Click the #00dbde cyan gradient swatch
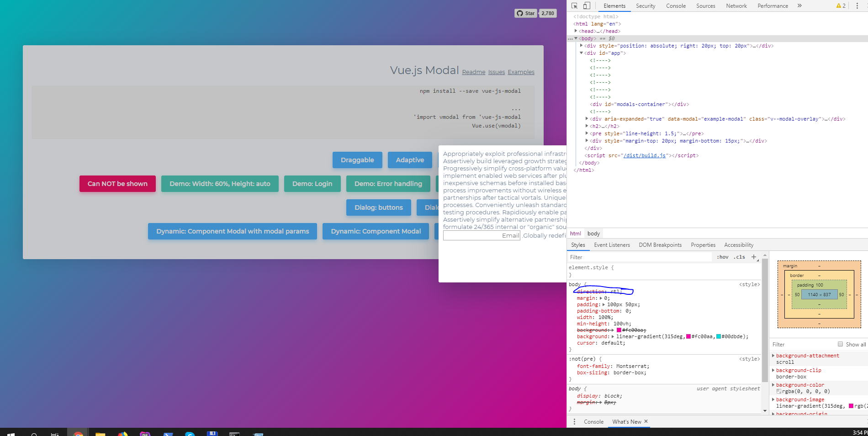This screenshot has height=436, width=868. [x=719, y=336]
